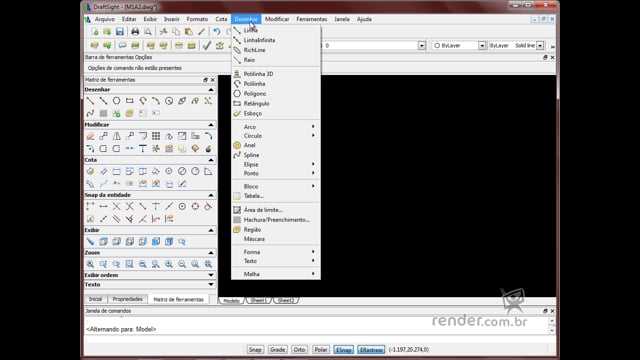640x360 pixels.
Task: Toggle the Snap status button
Action: click(255, 349)
